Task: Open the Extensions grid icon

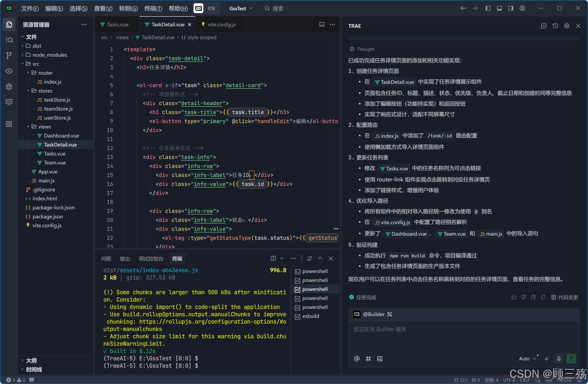Action: [x=9, y=124]
